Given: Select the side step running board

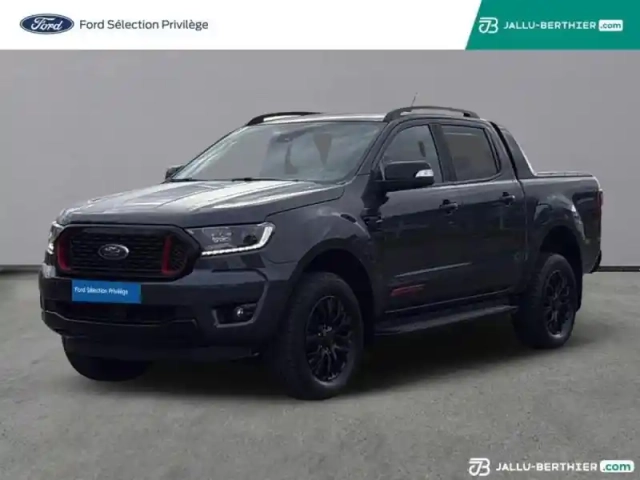Looking at the screenshot, I should click(445, 319).
